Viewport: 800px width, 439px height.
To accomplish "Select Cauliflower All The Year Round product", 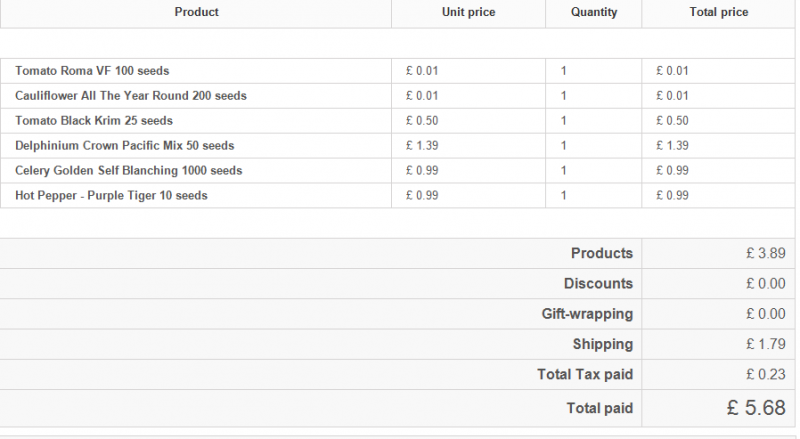I will pyautogui.click(x=131, y=96).
